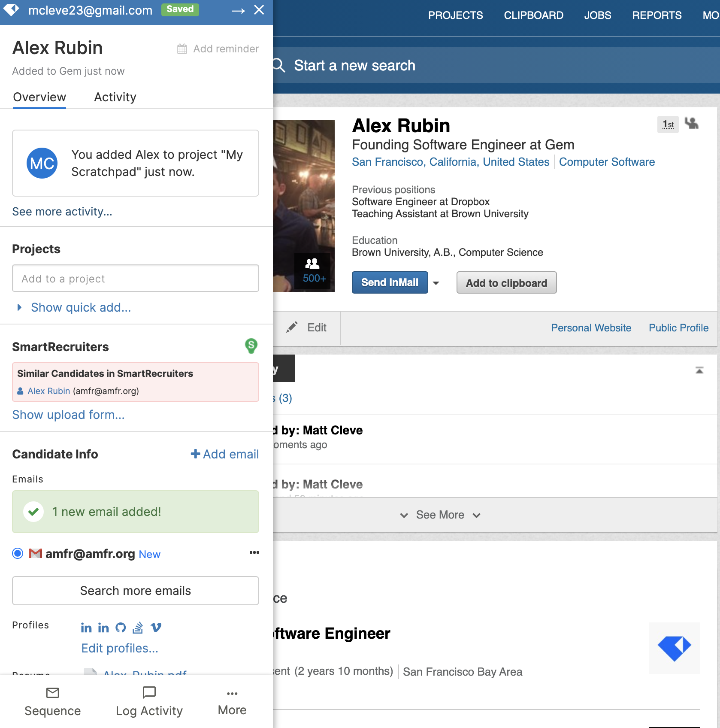This screenshot has height=728, width=720.
Task: Click the Gem diamond logo in sidebar header
Action: click(x=12, y=9)
